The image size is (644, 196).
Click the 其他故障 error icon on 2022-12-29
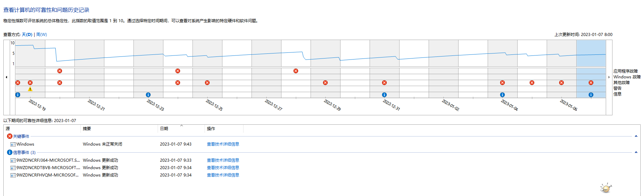click(x=325, y=83)
